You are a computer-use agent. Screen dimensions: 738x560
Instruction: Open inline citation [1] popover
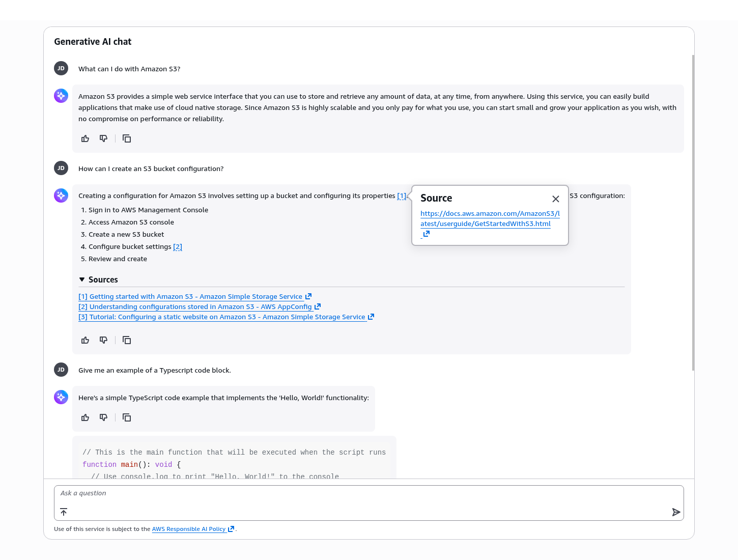[402, 196]
